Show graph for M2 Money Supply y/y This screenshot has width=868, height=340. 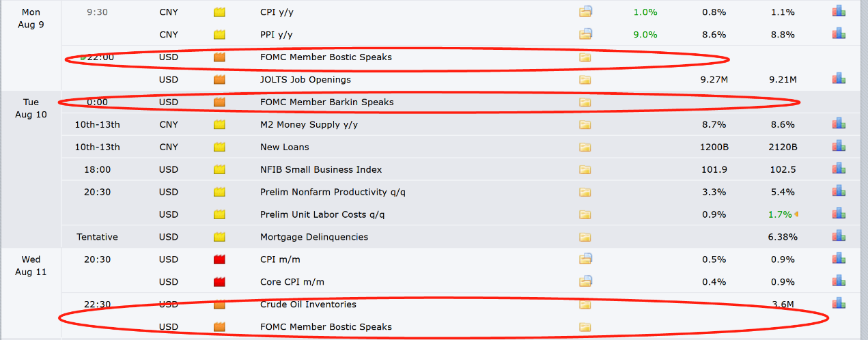(839, 124)
